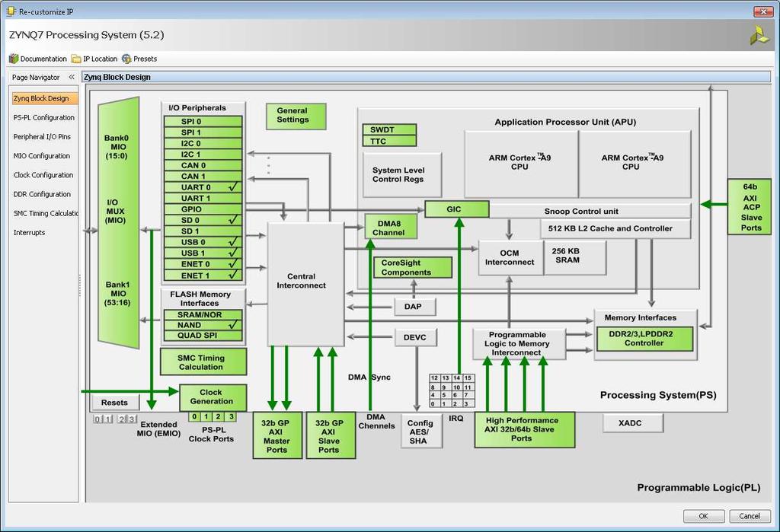Open the SMC Timing Calculation block
Viewport: 780px width, 532px height.
[203, 362]
